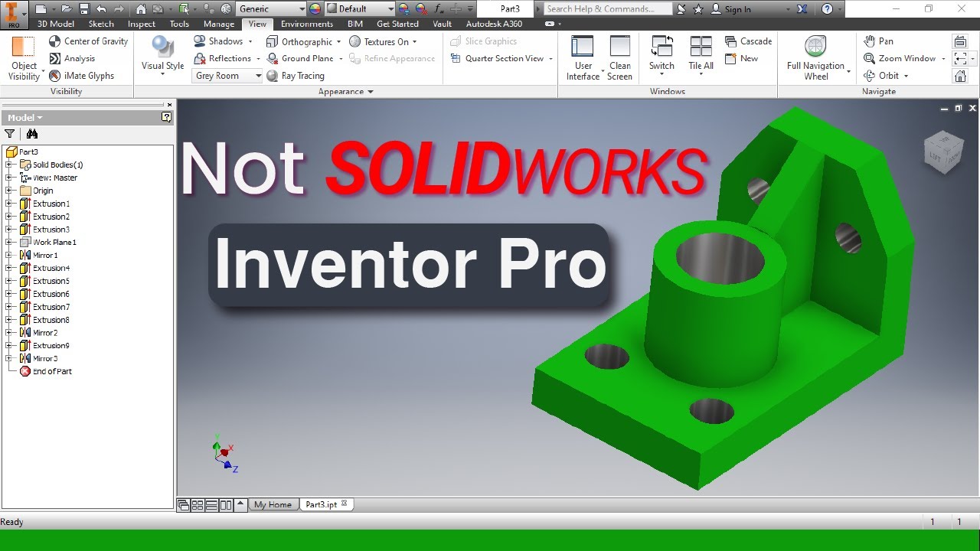Open the Reflections dropdown
The height and width of the screenshot is (551, 980).
click(227, 58)
